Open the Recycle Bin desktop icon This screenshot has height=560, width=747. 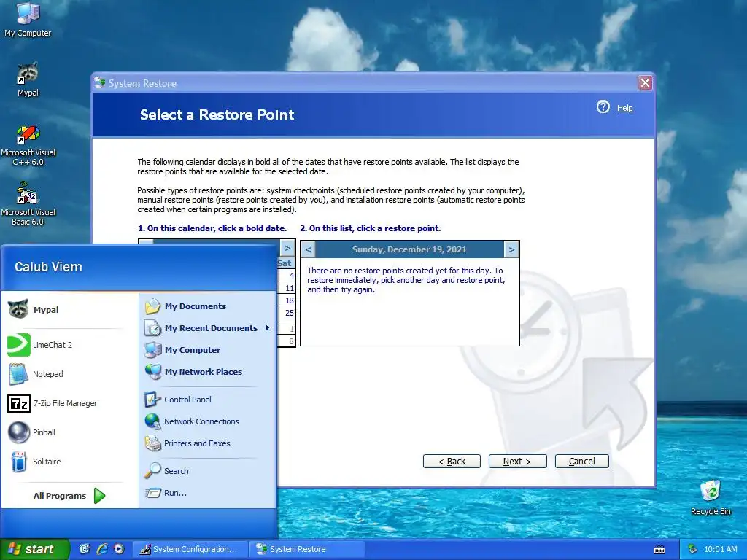click(711, 497)
